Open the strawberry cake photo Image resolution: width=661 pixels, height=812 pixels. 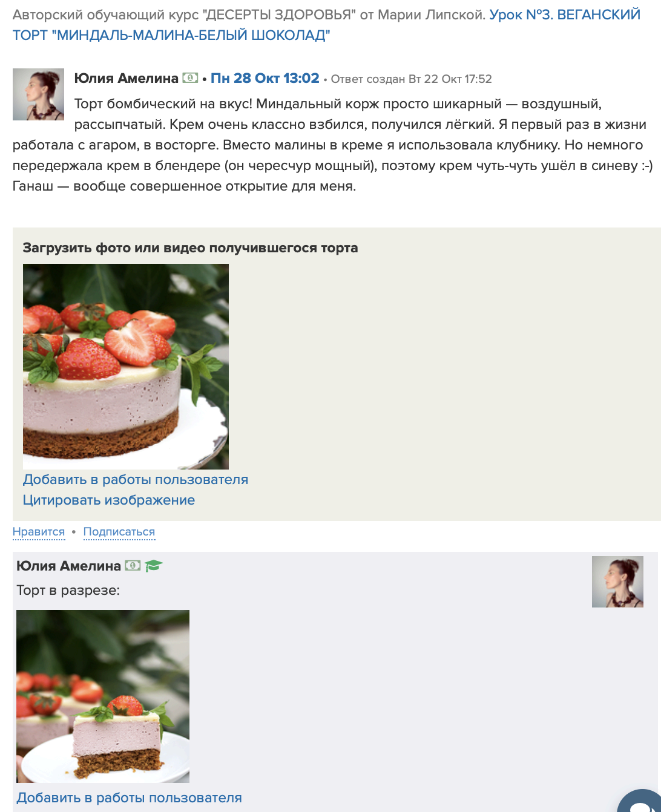pyautogui.click(x=126, y=367)
